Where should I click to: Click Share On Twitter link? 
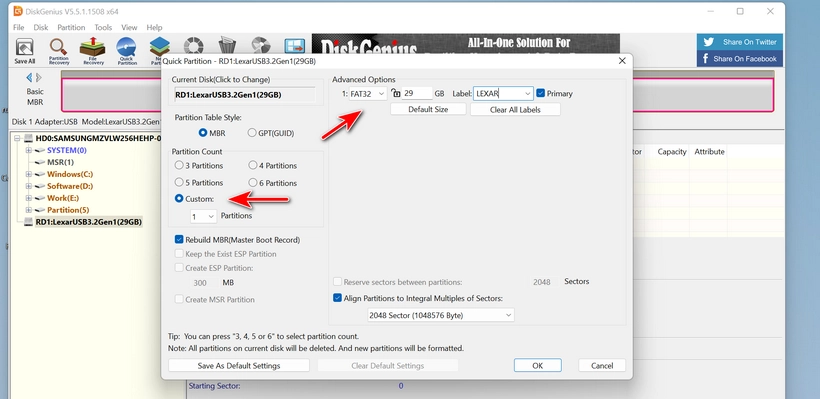pyautogui.click(x=739, y=42)
